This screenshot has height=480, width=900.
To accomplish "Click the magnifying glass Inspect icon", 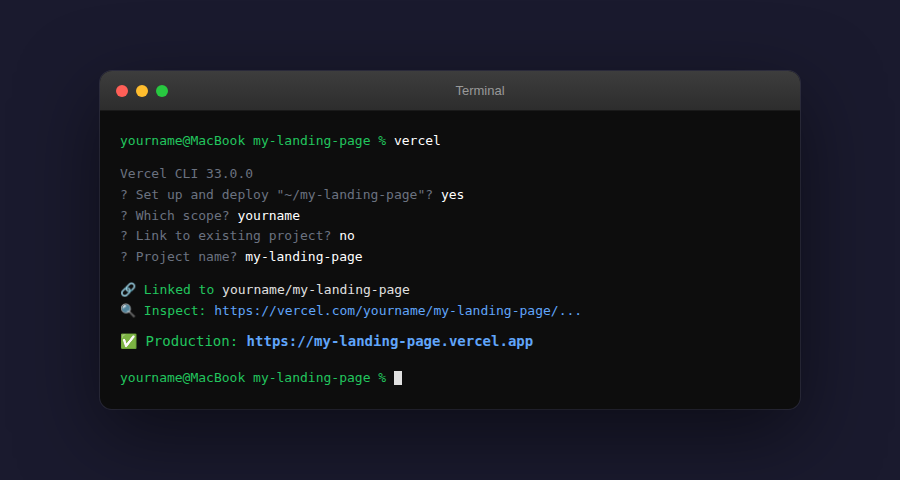I will click(x=128, y=311).
